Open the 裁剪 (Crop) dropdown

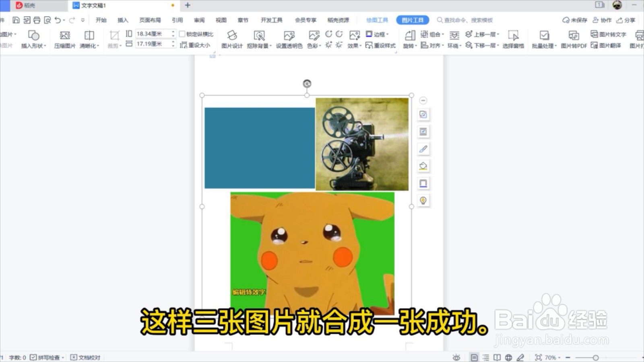point(114,39)
